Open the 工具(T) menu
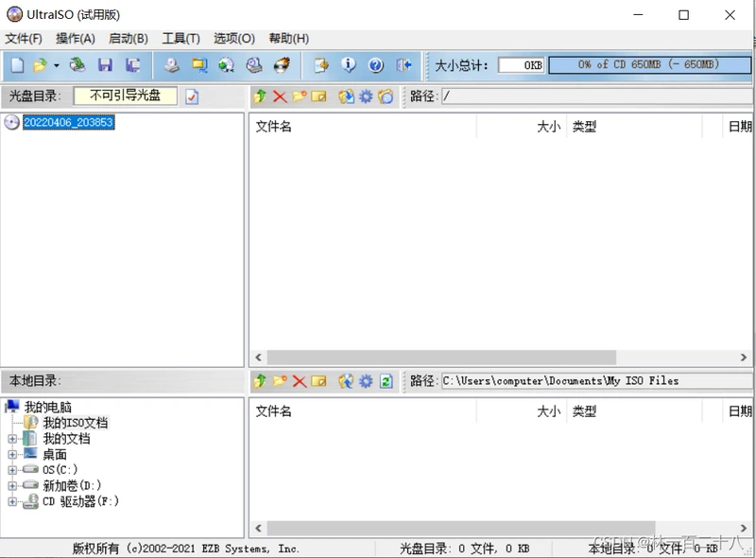This screenshot has width=756, height=558. [x=180, y=39]
